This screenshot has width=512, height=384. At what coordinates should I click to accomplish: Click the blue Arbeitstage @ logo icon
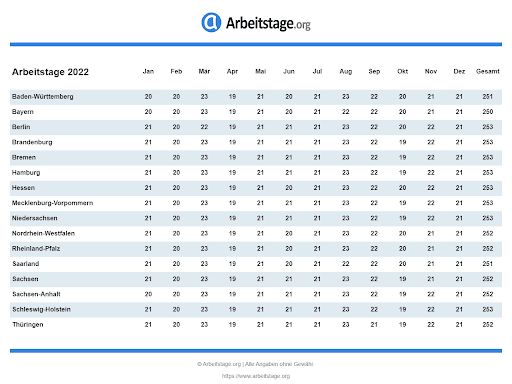[211, 22]
